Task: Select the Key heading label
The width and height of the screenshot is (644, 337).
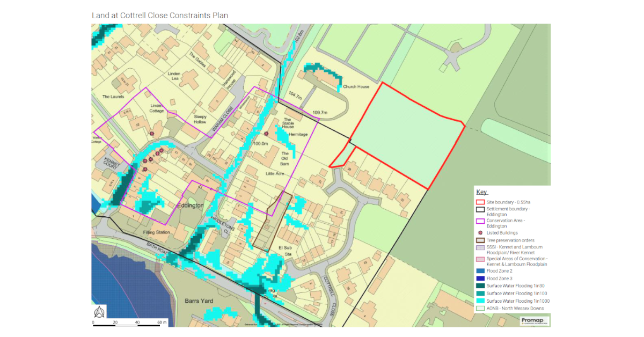Action: pos(481,192)
